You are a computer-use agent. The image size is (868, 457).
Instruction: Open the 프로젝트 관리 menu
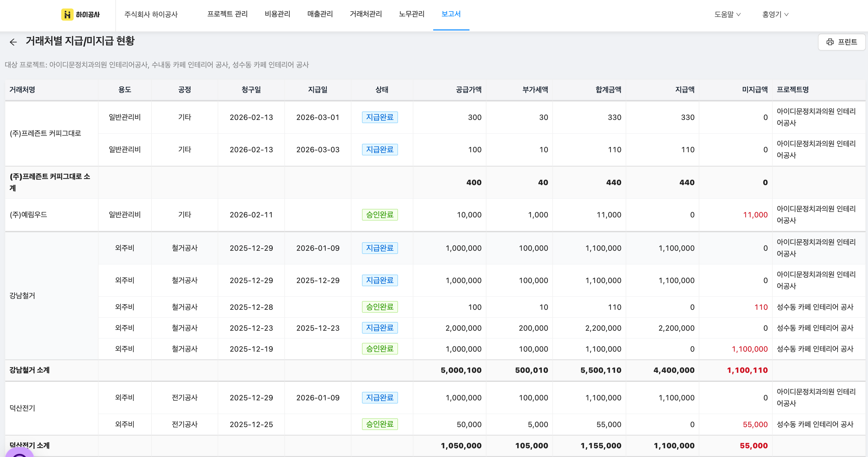227,14
